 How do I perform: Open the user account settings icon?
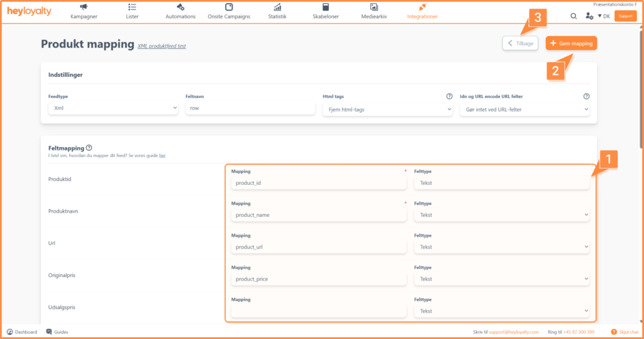pos(589,16)
